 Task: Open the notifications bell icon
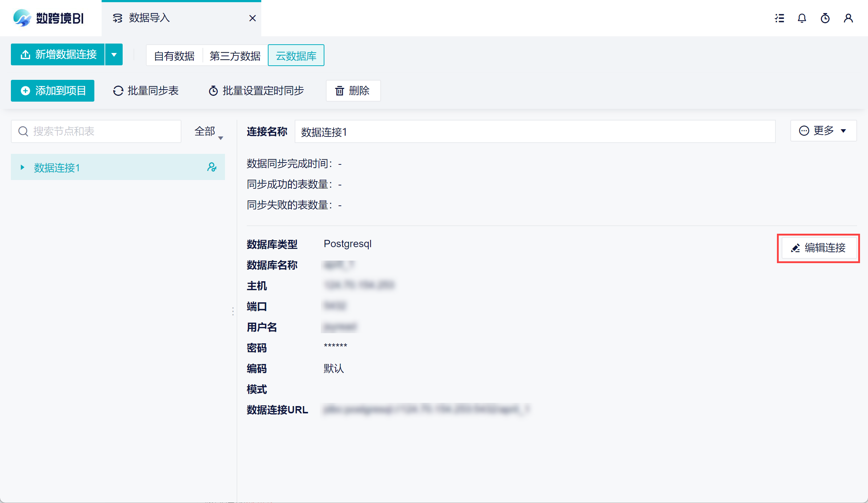coord(802,18)
